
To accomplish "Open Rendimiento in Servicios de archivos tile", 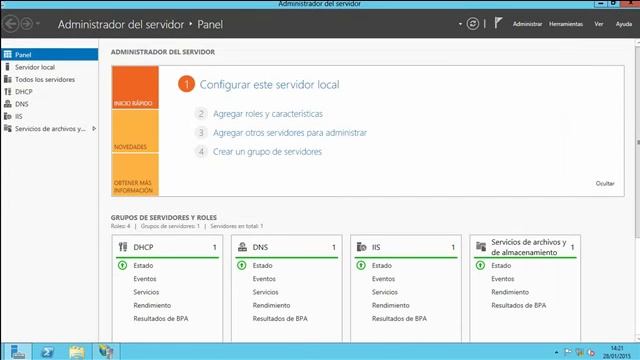I will [x=510, y=292].
